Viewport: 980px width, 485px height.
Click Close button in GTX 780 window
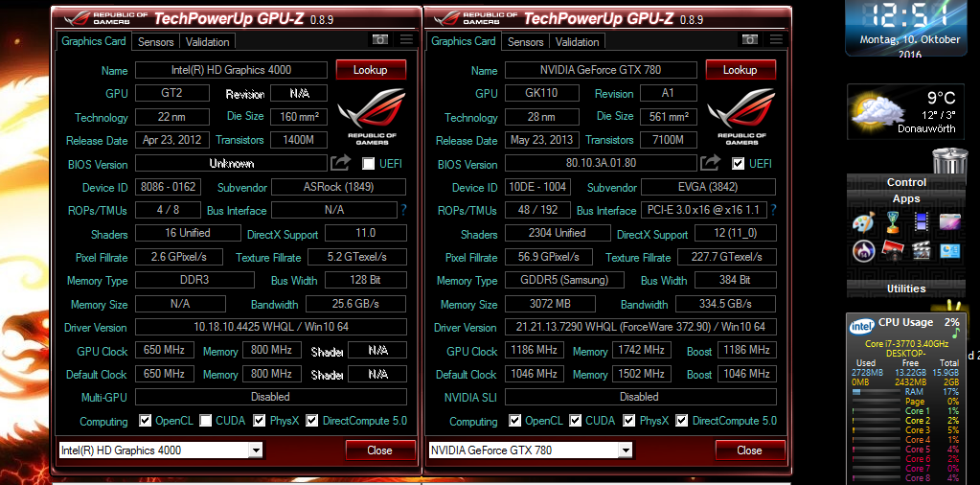[749, 450]
